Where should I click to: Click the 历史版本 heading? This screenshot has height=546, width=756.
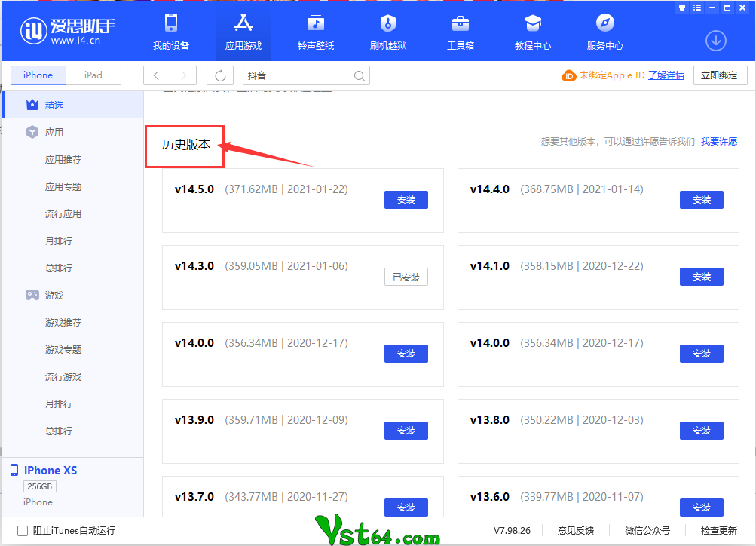click(186, 144)
